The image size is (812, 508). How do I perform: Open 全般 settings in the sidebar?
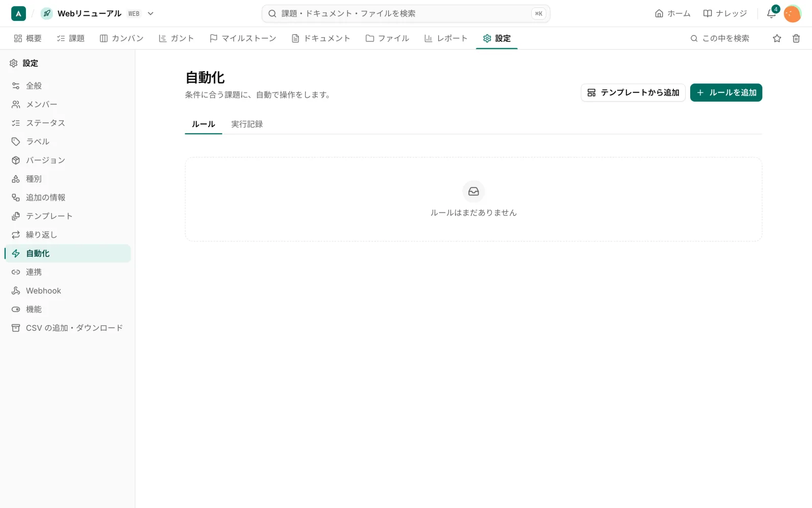pyautogui.click(x=67, y=86)
